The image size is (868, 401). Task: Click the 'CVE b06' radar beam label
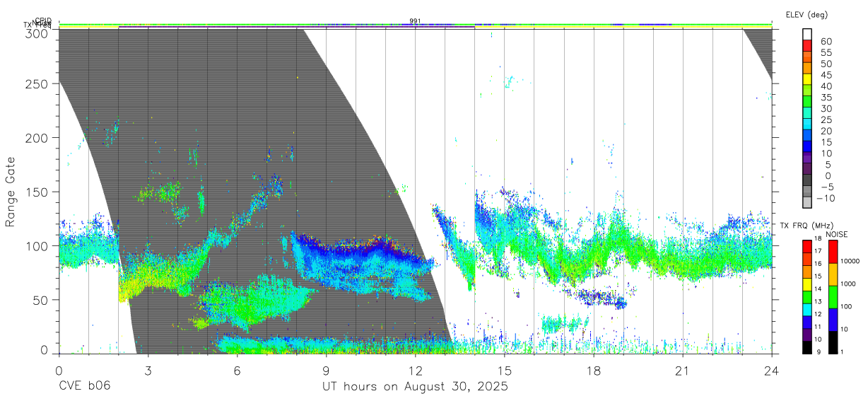coord(84,387)
